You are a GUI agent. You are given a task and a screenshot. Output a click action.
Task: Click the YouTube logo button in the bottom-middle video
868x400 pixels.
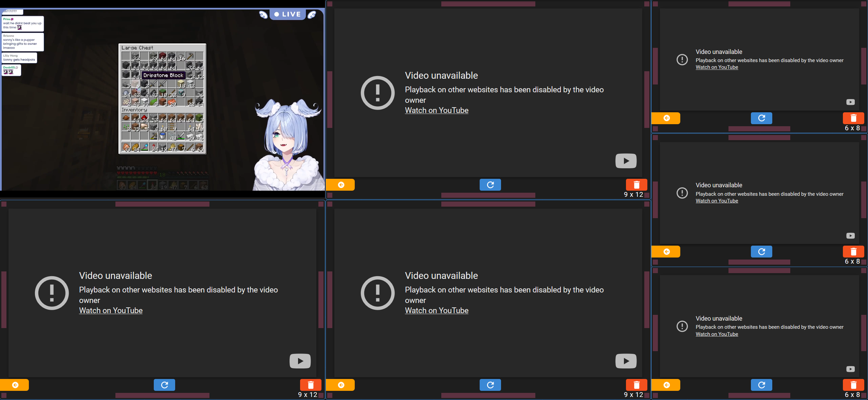(x=626, y=361)
